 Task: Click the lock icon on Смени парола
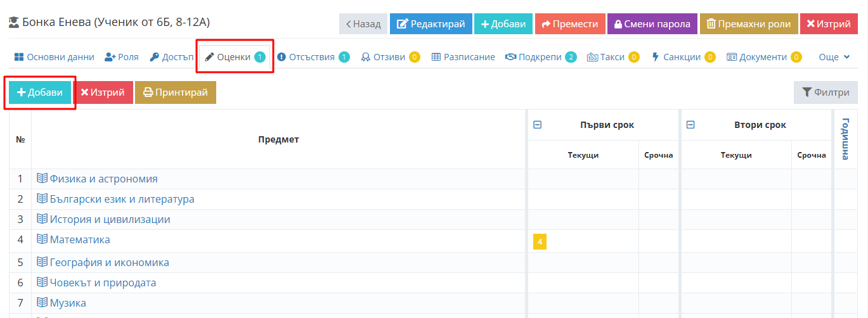pyautogui.click(x=618, y=24)
